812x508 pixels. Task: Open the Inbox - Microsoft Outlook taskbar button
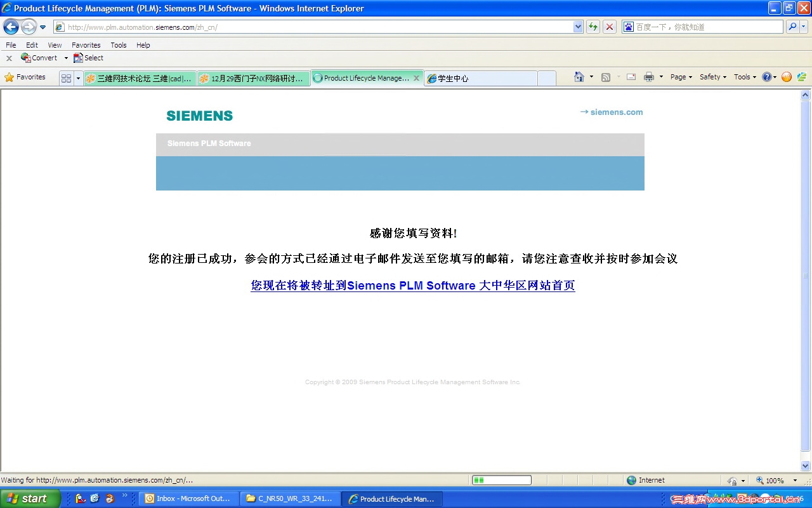click(x=189, y=498)
